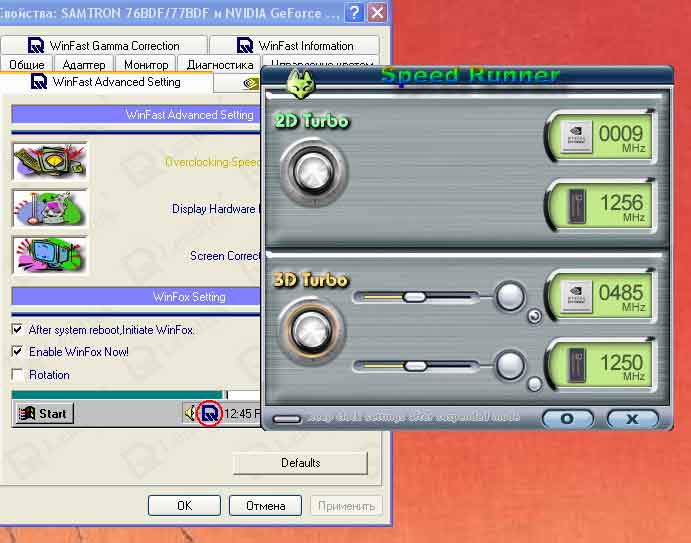Click the WinFast Advanced Setting blue header
This screenshot has width=691, height=543.
[136, 115]
